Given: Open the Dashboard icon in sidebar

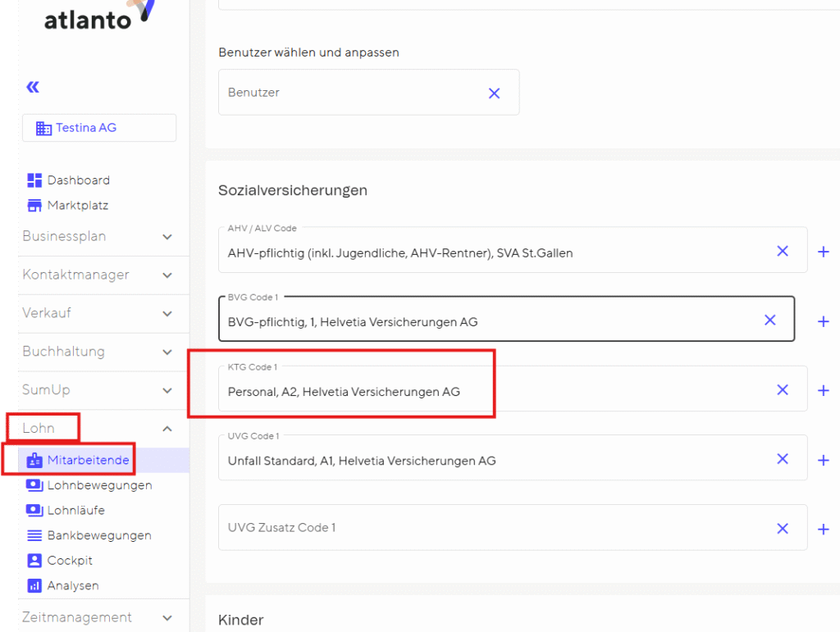Looking at the screenshot, I should pos(34,180).
